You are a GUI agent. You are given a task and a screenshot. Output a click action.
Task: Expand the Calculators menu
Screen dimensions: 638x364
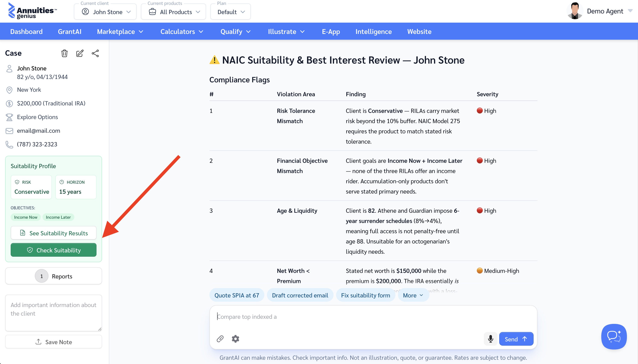click(x=182, y=32)
